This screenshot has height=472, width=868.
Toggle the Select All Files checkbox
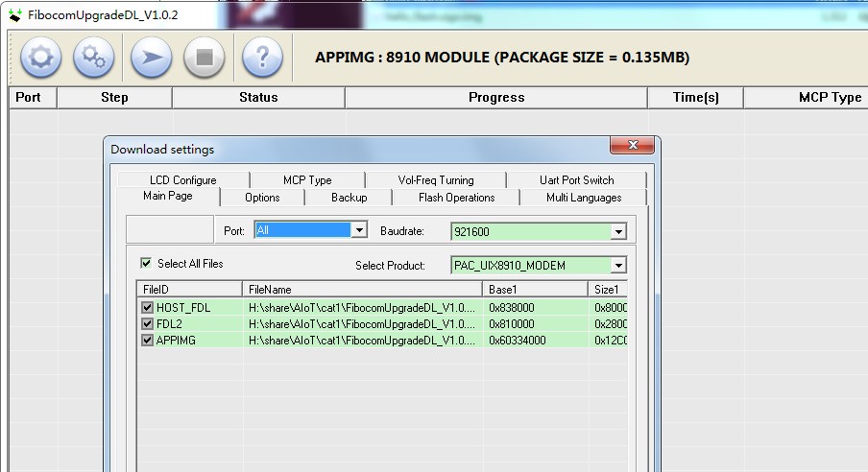point(146,263)
